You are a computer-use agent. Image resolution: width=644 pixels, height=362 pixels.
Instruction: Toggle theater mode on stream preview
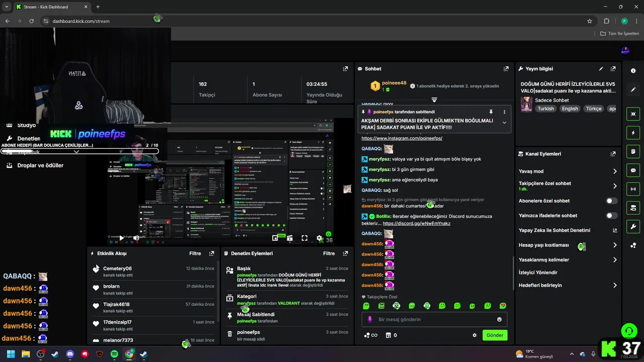[x=290, y=238]
